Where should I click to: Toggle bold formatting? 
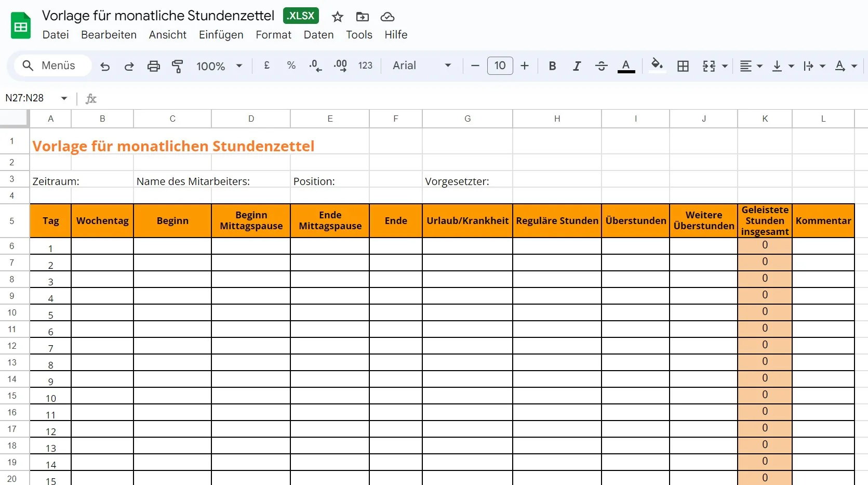(552, 66)
